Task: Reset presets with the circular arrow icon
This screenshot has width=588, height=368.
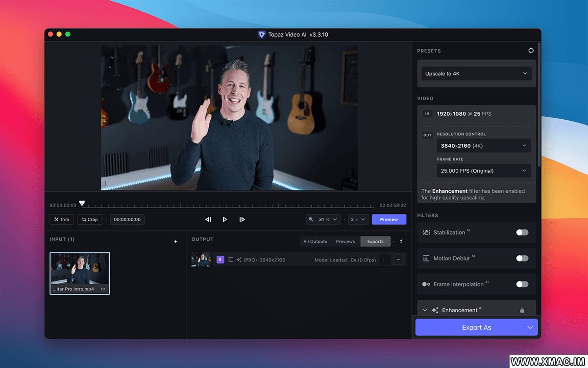Action: (x=531, y=51)
